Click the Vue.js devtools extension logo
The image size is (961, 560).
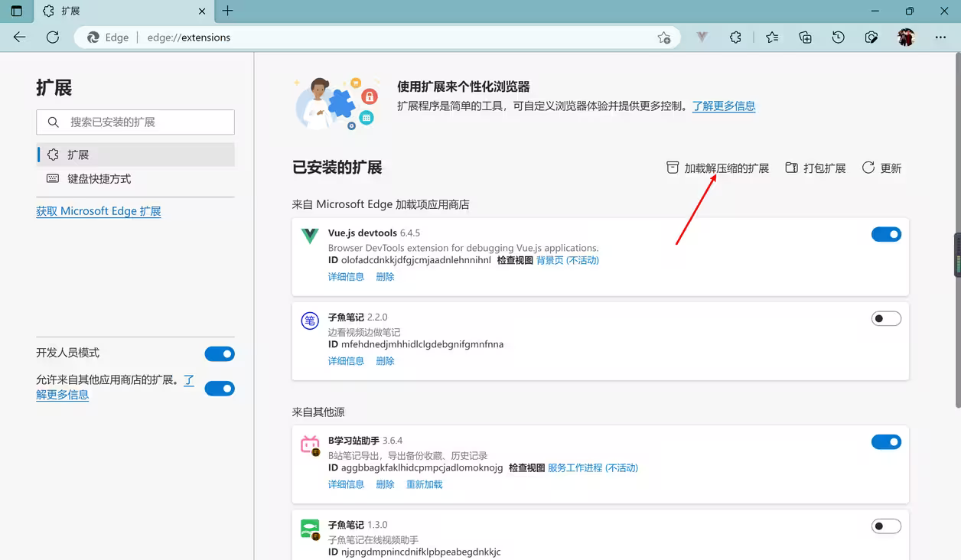click(310, 236)
